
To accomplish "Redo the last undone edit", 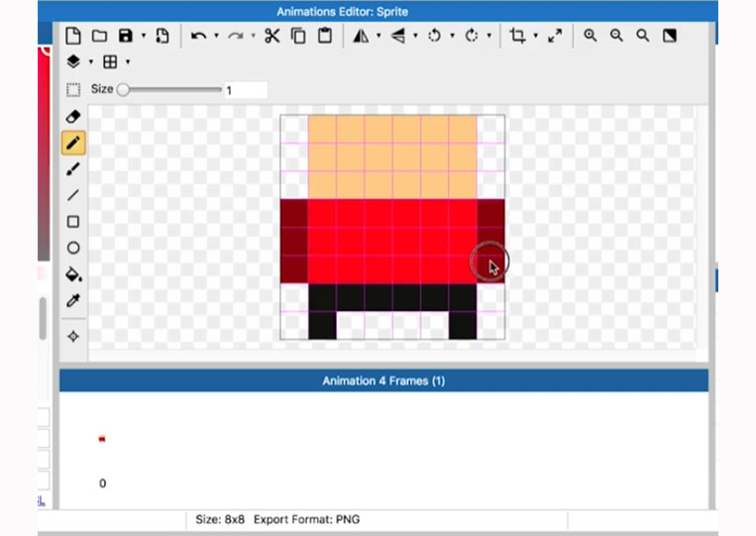I will 235,36.
